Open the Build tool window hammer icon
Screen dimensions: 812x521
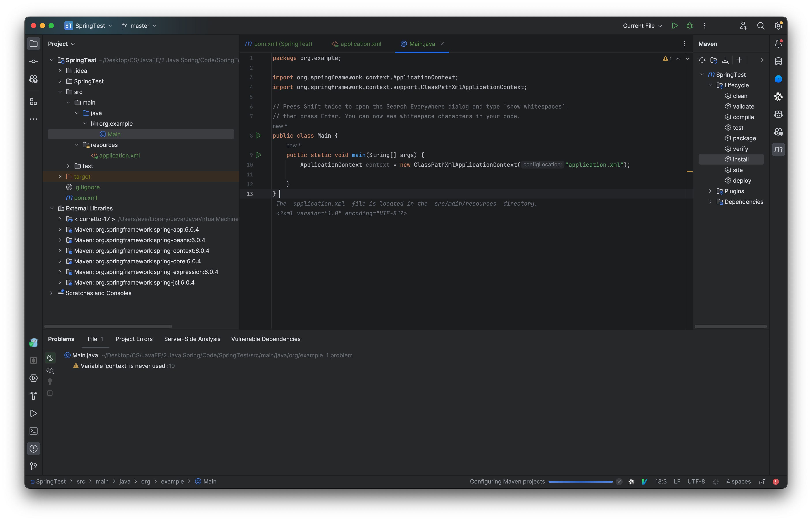click(x=34, y=396)
